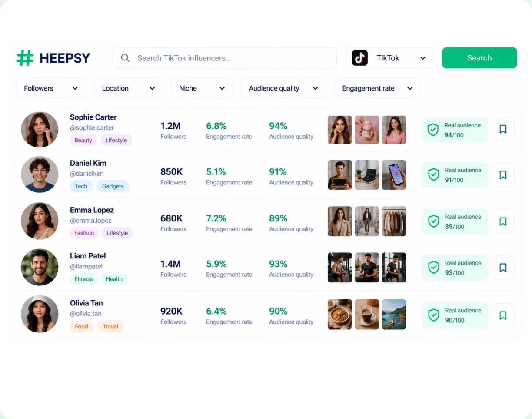Select Liam Patel's Health tag
Screen dimensions: 532x419
tap(114, 279)
